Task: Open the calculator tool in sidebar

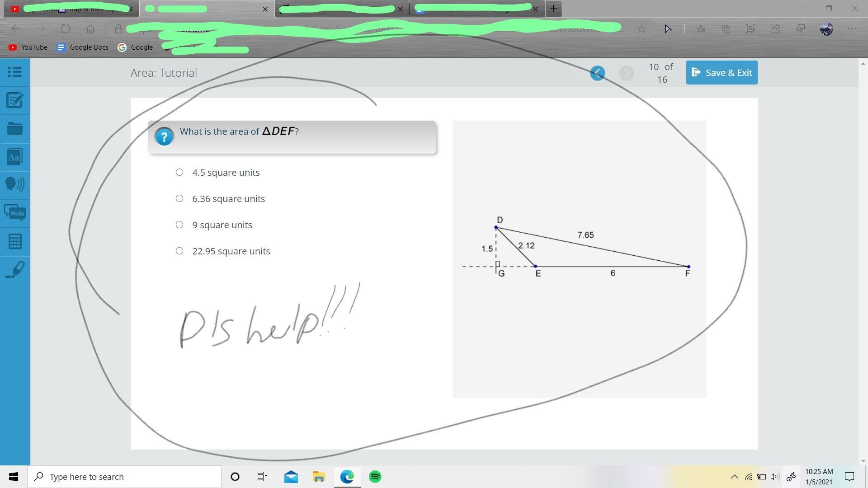Action: click(x=14, y=241)
